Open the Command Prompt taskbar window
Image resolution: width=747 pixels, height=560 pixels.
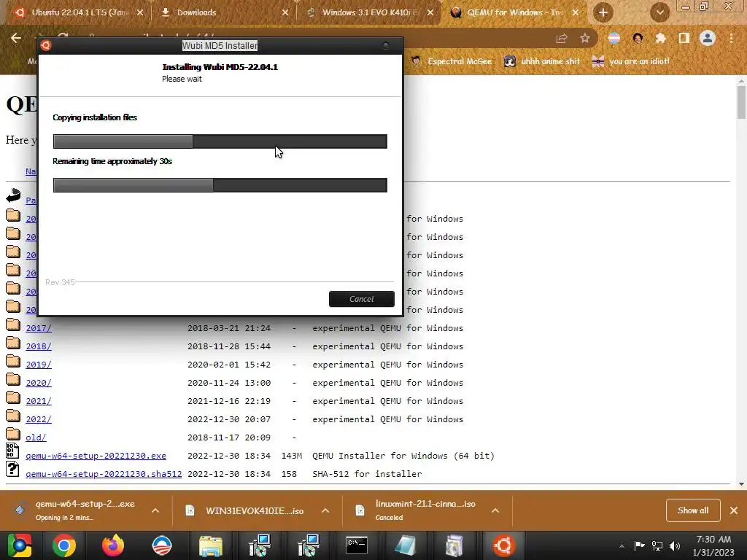(356, 545)
